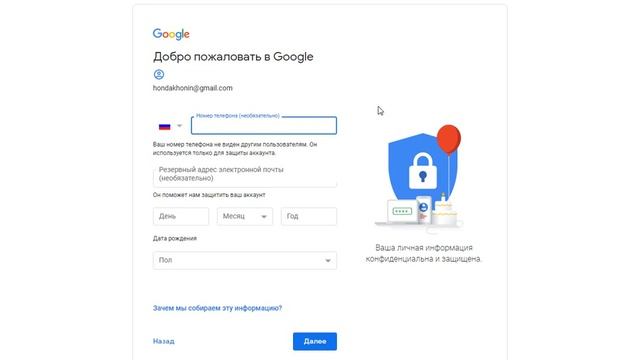Image resolution: width=640 pixels, height=360 pixels.
Task: Click the birthday cake in the illustration
Action: click(x=444, y=211)
